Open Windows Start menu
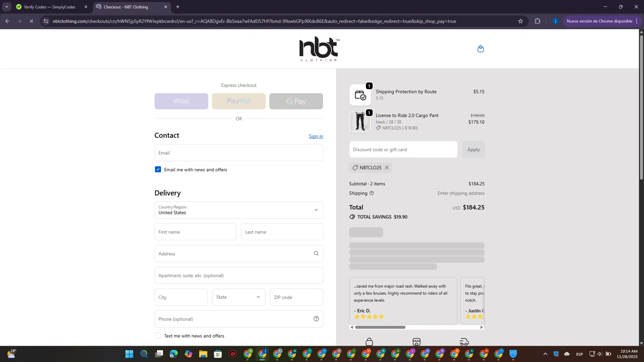The image size is (644, 362). coord(129,354)
